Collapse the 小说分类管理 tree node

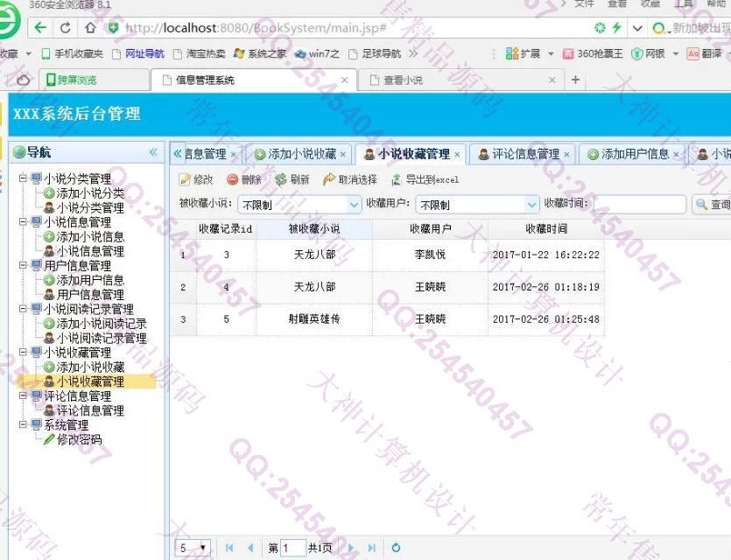coord(24,178)
